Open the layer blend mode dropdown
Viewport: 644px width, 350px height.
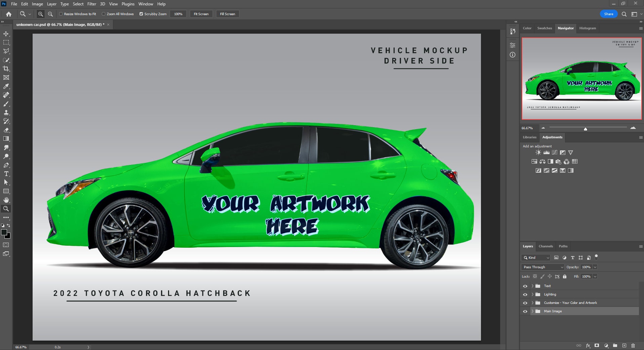click(x=542, y=267)
